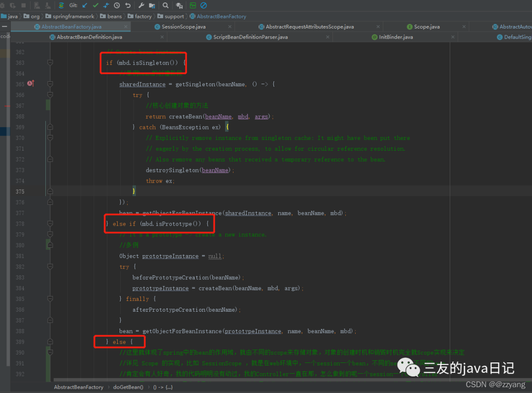Close AbstractBeanDefinition.java tab

(x=162, y=37)
